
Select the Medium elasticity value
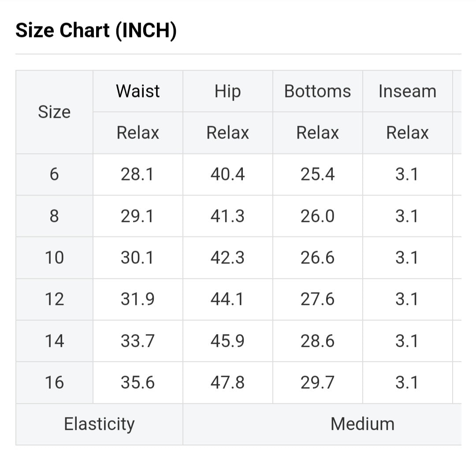362,424
